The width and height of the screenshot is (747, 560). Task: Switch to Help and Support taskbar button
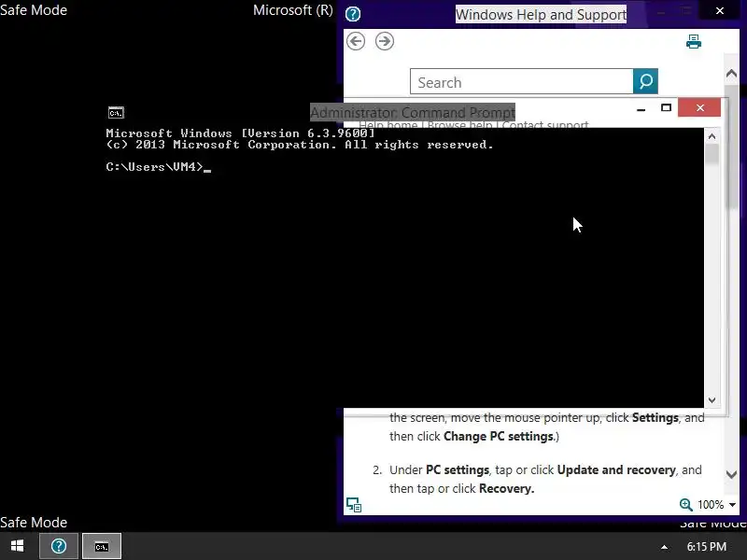pyautogui.click(x=59, y=546)
